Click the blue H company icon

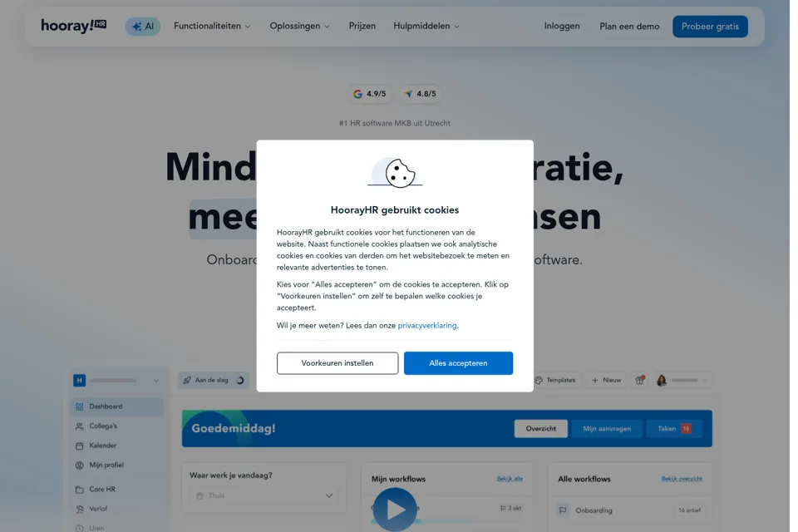click(x=80, y=380)
